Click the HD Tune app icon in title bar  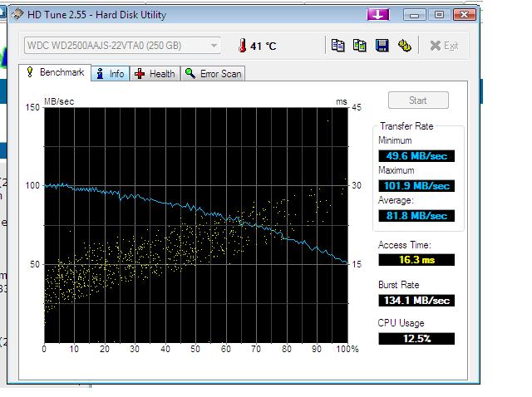17,14
